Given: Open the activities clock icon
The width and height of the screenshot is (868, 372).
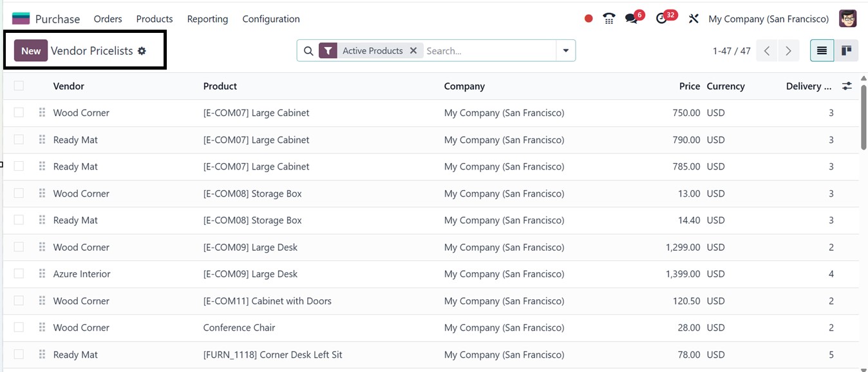Looking at the screenshot, I should click(x=662, y=19).
